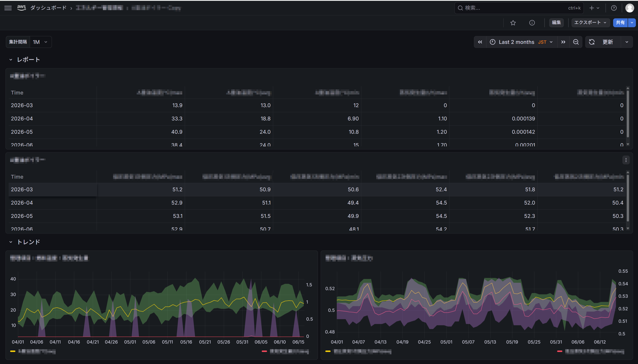Viewport: 638px width, 364px height.
Task: Open the Last 2 months time picker
Action: [522, 42]
